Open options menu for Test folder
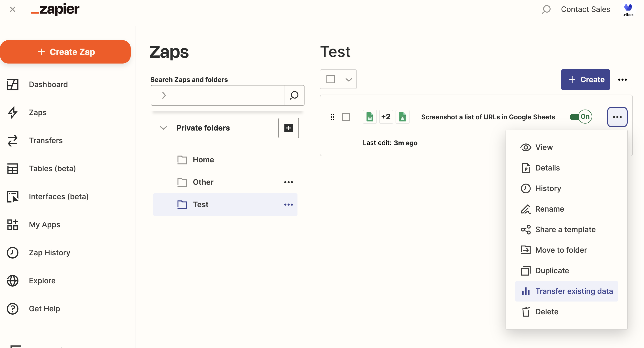The height and width of the screenshot is (348, 644). (x=289, y=205)
